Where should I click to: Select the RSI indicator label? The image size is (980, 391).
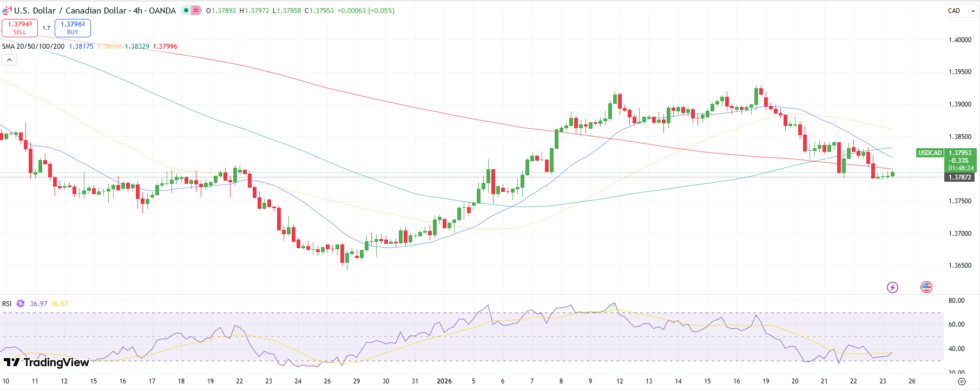(7, 303)
